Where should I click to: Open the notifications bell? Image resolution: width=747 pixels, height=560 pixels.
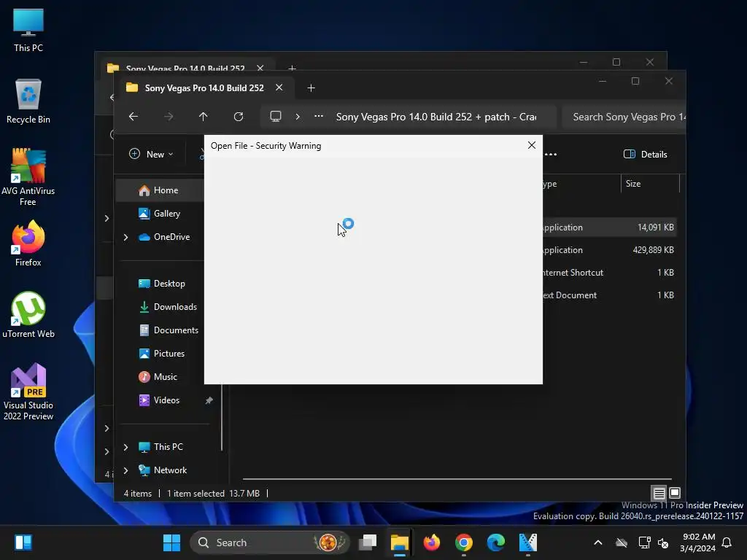[727, 542]
